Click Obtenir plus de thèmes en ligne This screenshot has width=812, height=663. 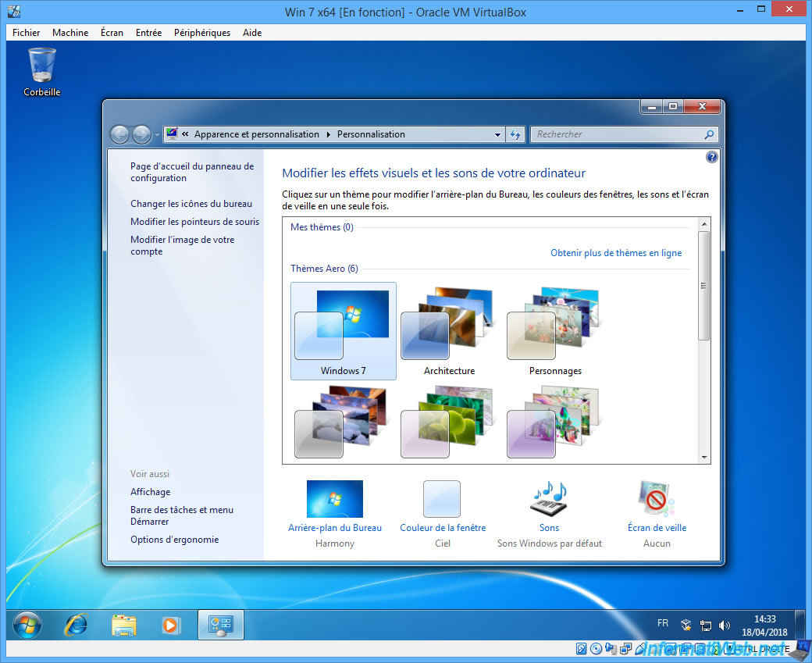tap(616, 253)
